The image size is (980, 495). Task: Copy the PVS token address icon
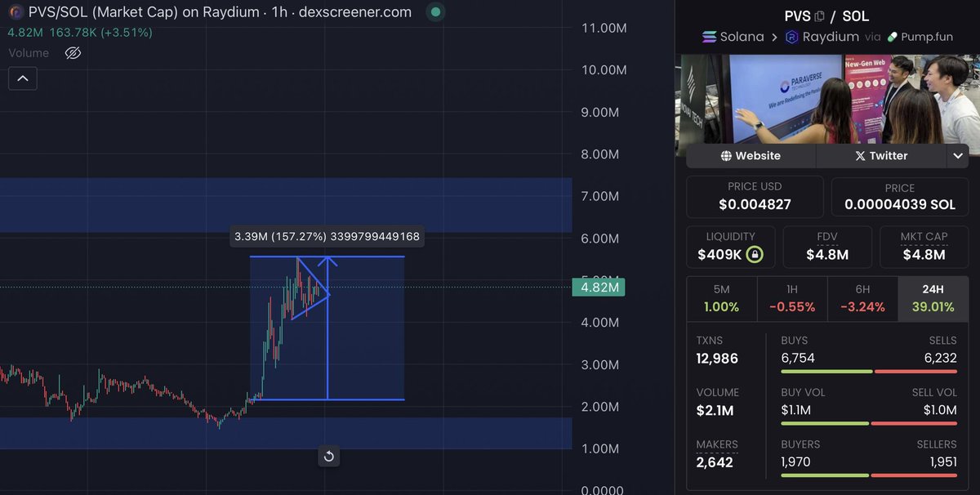820,16
